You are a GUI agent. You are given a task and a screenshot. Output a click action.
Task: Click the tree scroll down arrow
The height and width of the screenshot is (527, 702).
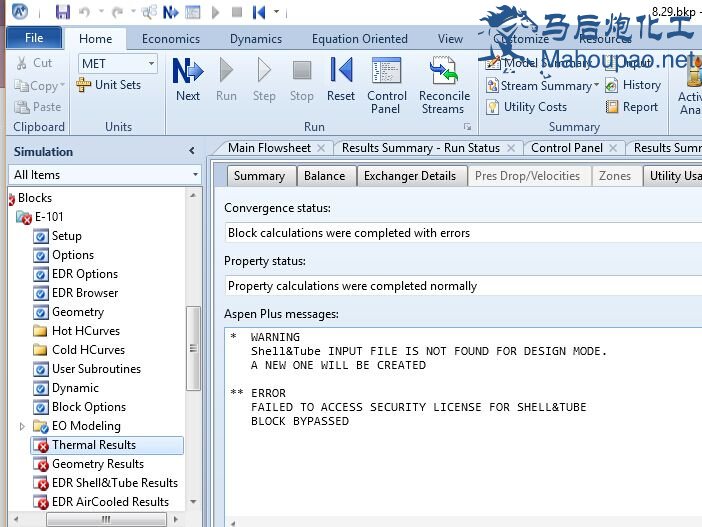pos(193,502)
